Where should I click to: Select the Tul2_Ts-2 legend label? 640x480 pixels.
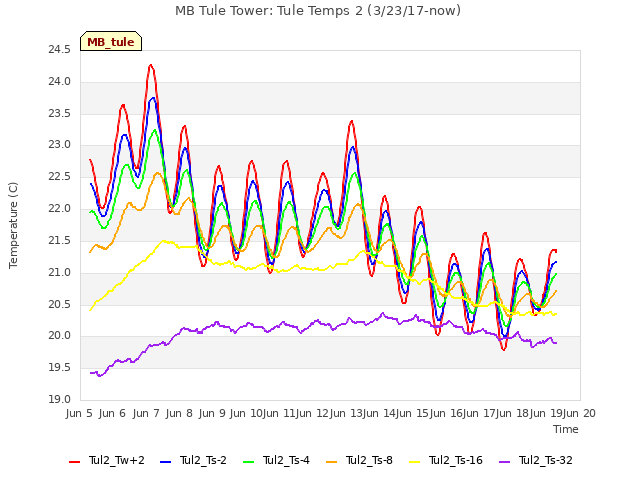tap(203, 460)
